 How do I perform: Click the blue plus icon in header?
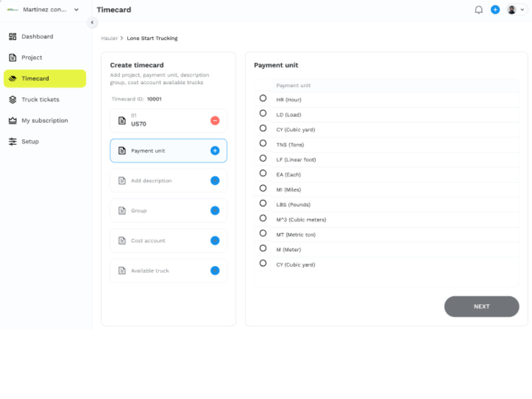[x=495, y=10]
